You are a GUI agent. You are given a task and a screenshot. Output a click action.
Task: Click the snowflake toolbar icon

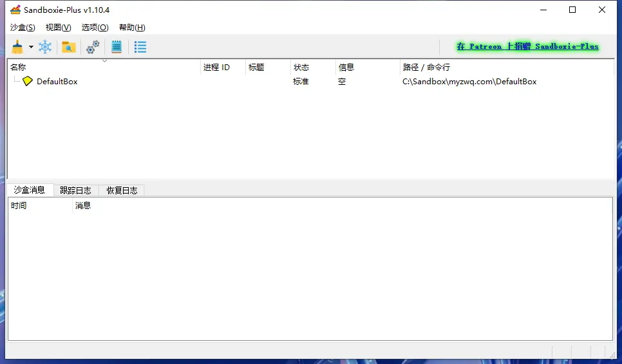45,47
